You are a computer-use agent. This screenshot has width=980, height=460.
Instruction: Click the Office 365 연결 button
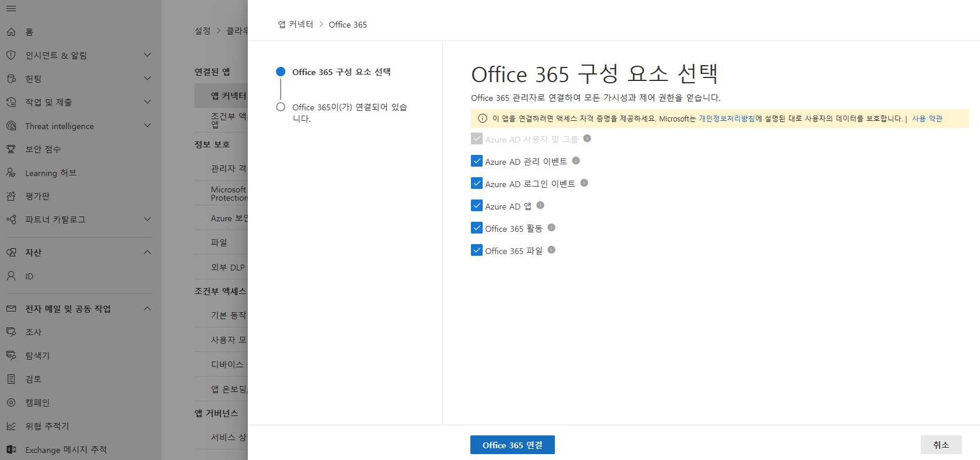pos(513,445)
